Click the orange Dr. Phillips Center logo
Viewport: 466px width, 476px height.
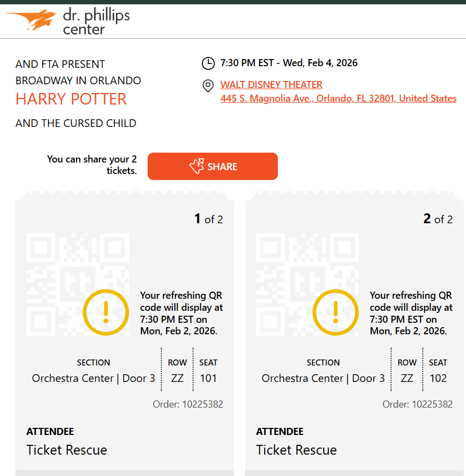[31, 20]
